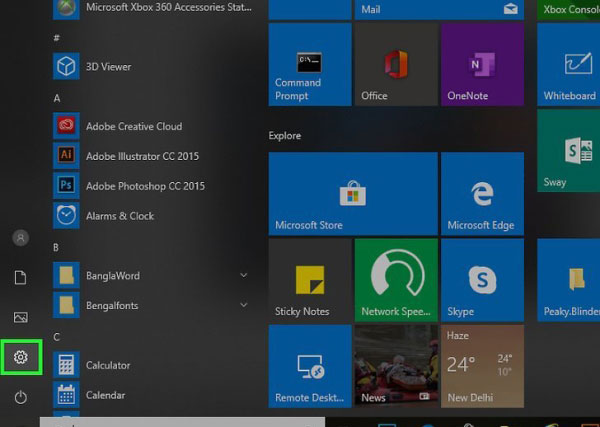Open the Office tile
The image size is (600, 427).
pyautogui.click(x=396, y=65)
